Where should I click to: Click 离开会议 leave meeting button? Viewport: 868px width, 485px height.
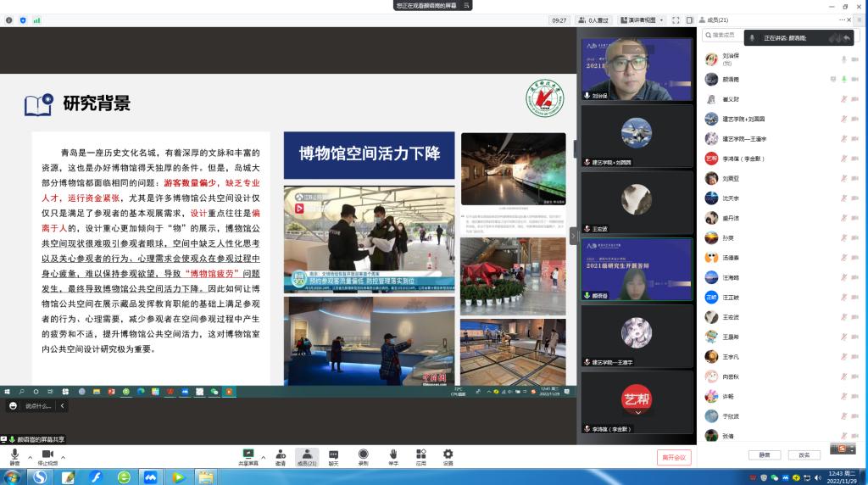point(674,457)
